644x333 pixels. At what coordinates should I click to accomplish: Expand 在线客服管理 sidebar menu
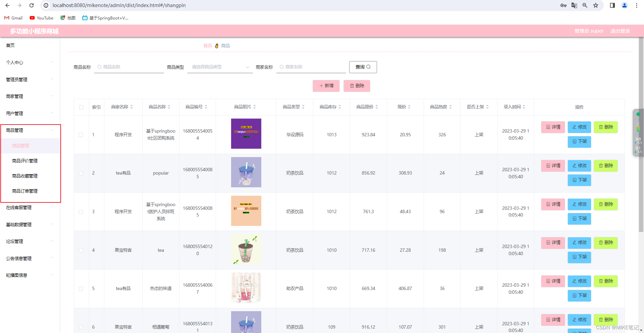tap(30, 207)
